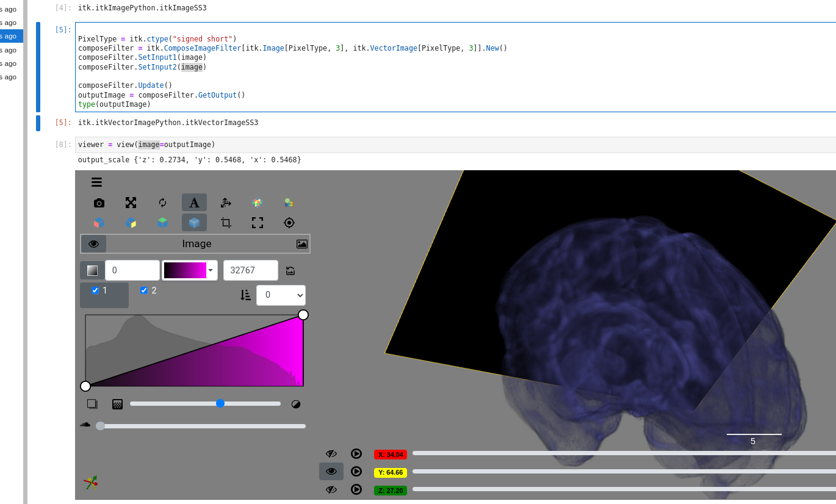Viewport: 836px width, 504px height.
Task: Click the color range max field showing 32767
Action: (250, 270)
